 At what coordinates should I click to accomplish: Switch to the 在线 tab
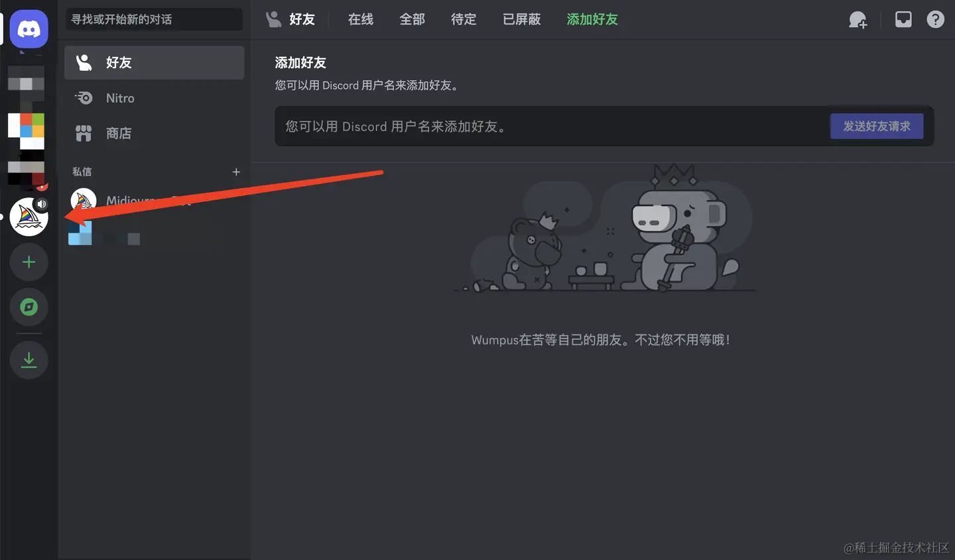[x=361, y=19]
